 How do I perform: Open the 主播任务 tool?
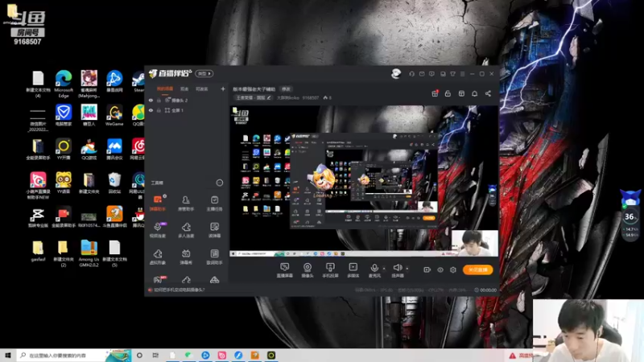(x=214, y=204)
